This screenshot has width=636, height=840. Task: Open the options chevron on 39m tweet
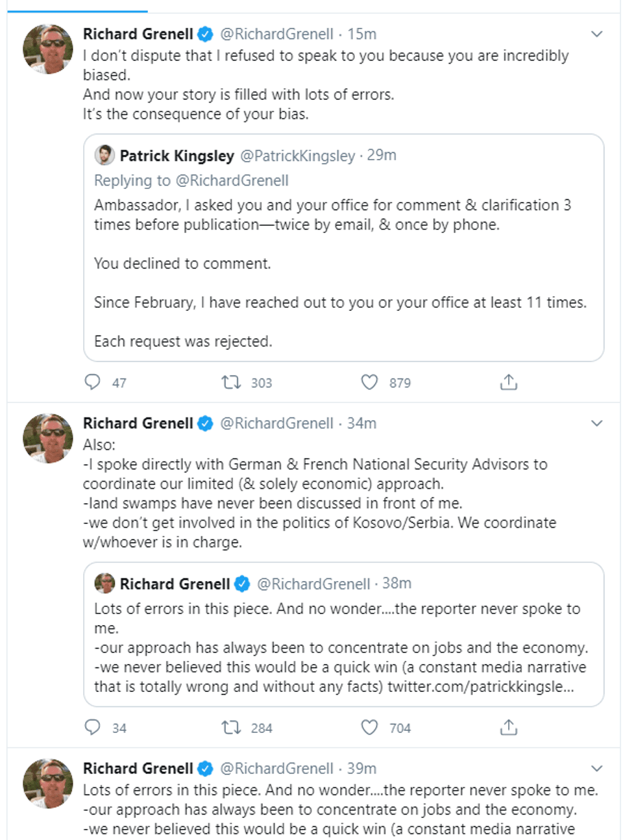coord(597,769)
